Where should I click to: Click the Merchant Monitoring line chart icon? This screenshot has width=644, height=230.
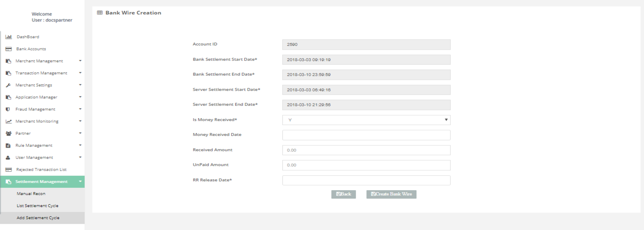pyautogui.click(x=8, y=121)
